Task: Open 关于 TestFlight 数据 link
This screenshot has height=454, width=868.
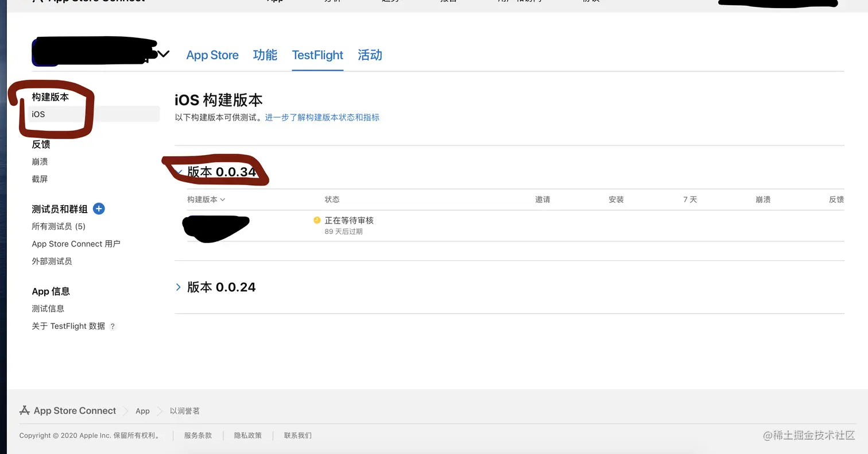Action: point(68,326)
